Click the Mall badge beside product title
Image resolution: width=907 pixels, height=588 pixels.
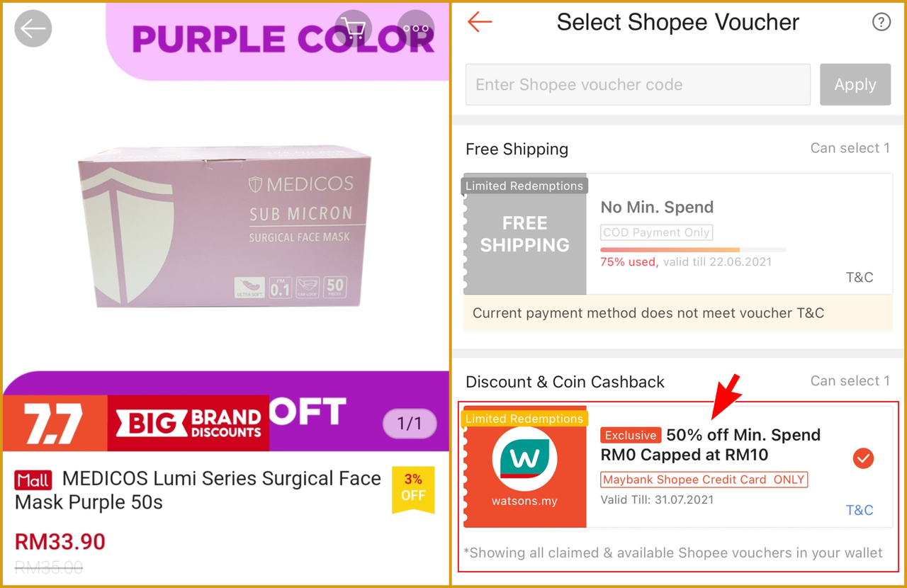click(33, 480)
